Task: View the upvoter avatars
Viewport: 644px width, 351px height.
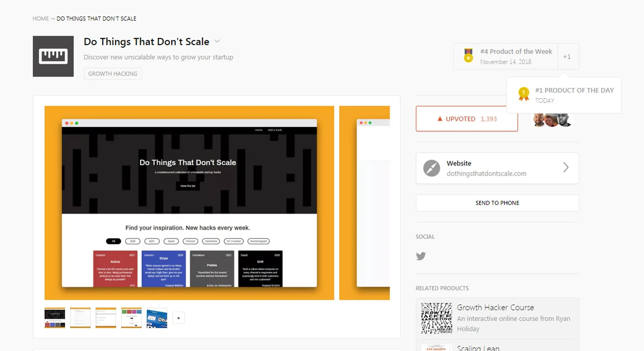Action: [552, 119]
